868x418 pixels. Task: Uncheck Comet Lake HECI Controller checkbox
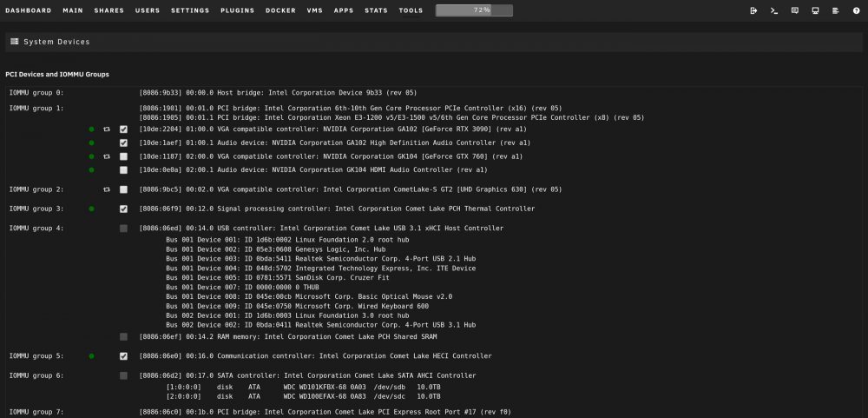123,356
